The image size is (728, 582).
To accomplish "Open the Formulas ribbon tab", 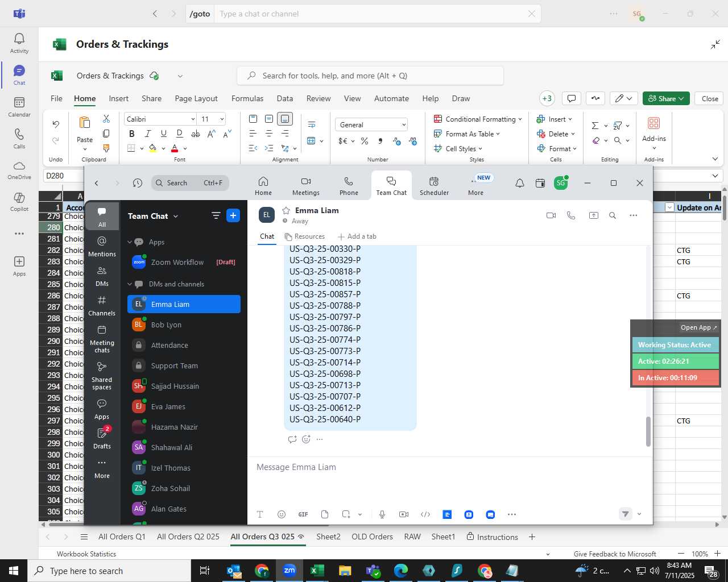I will click(x=247, y=98).
